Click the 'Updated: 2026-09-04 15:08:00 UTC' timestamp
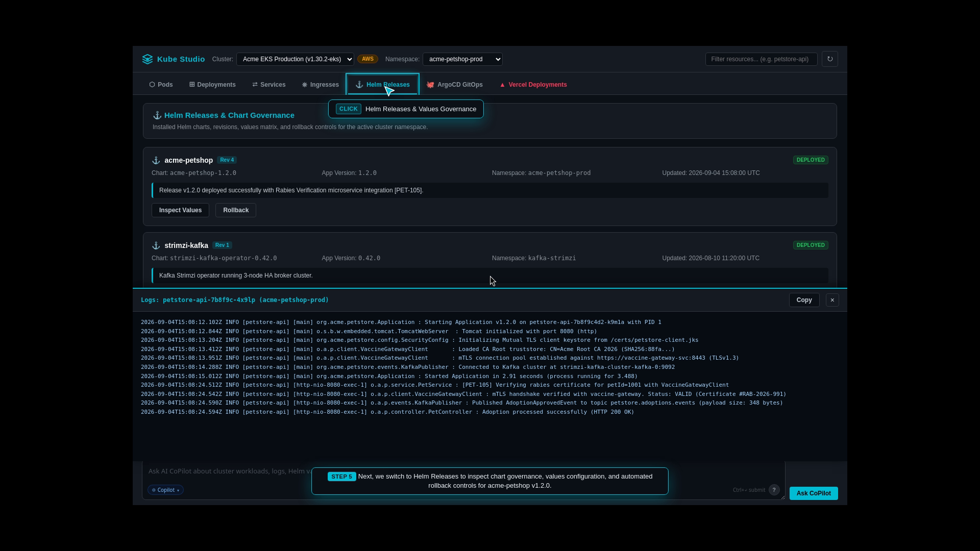 point(711,173)
